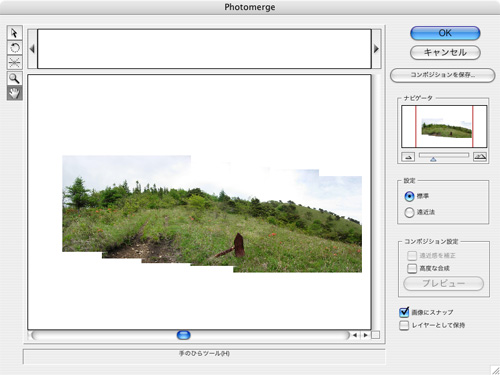Select the 遠近法 radio button
The image size is (500, 375).
(409, 212)
